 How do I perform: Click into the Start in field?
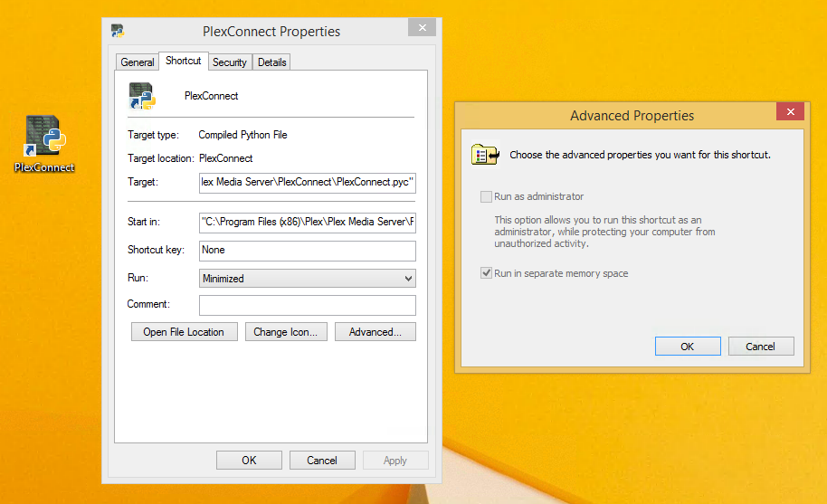pos(308,223)
